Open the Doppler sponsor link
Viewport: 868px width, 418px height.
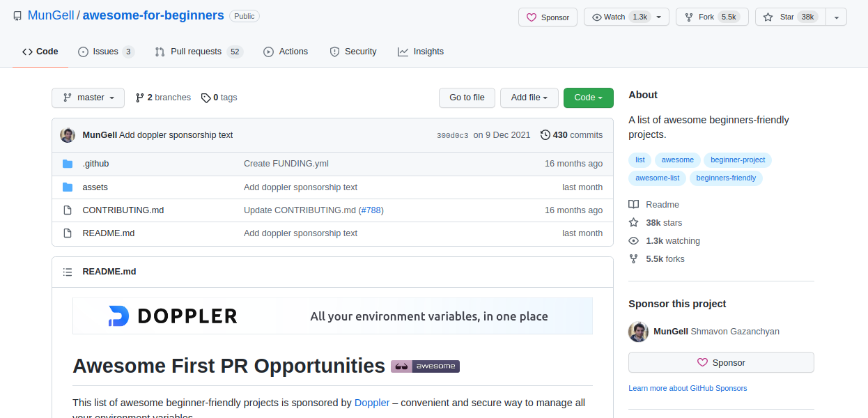click(371, 403)
